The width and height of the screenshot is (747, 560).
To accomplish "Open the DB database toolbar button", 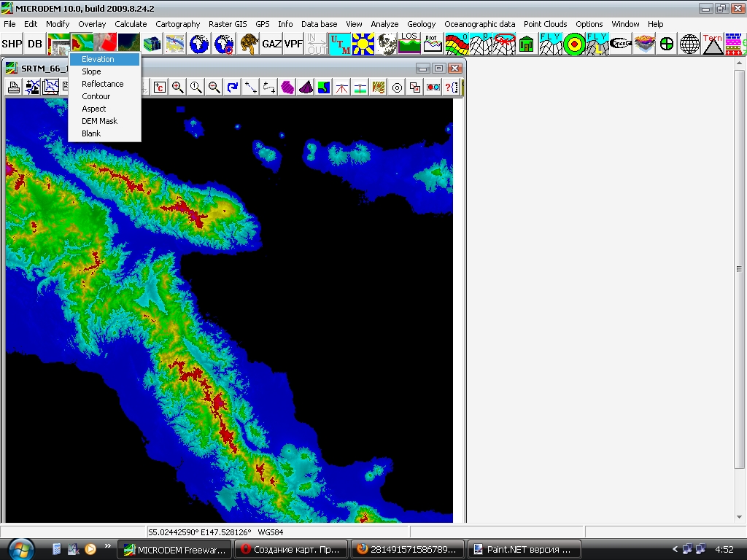I will [x=35, y=44].
